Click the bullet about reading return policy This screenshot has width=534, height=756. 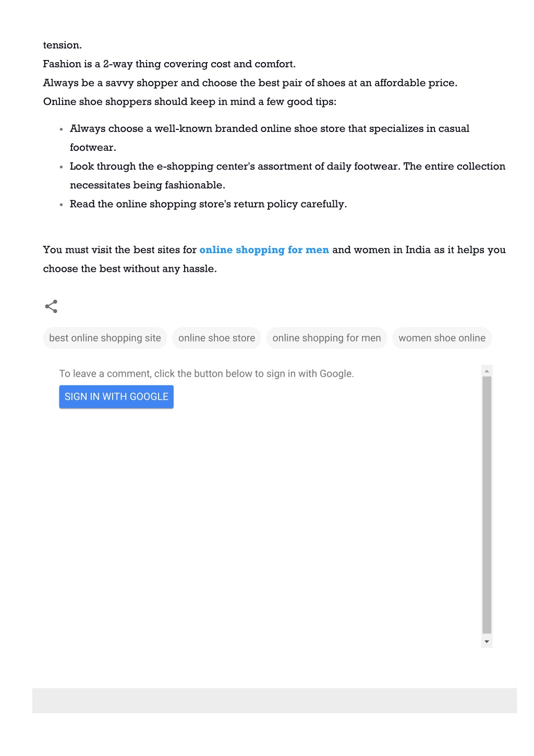[x=208, y=204]
